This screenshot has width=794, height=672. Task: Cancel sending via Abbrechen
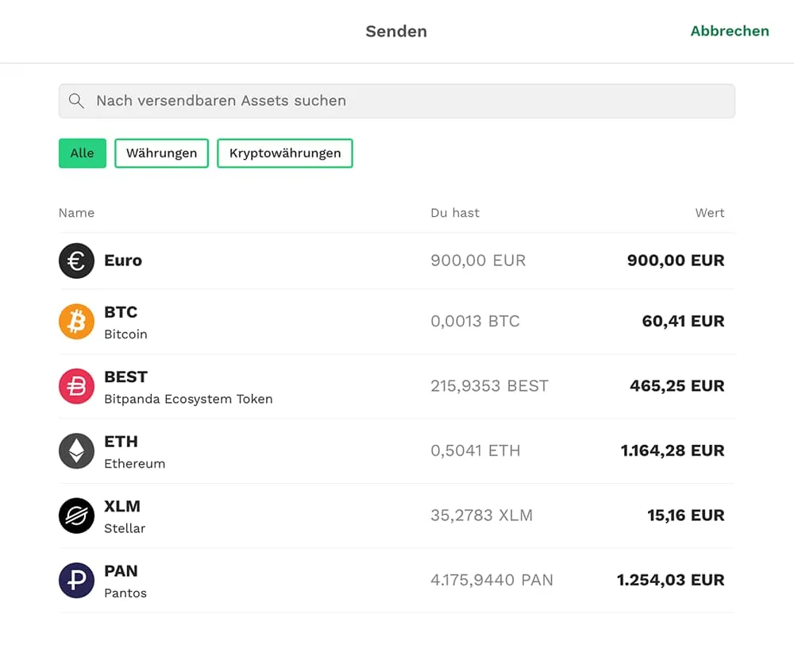(730, 31)
